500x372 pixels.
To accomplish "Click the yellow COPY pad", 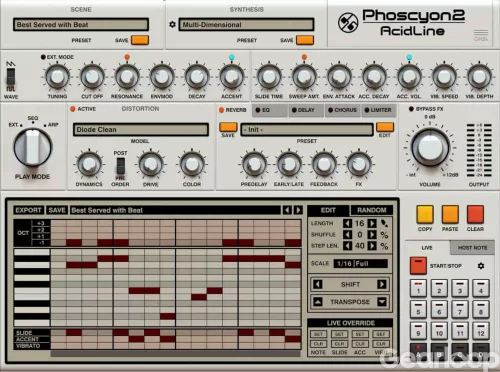I will click(x=425, y=214).
